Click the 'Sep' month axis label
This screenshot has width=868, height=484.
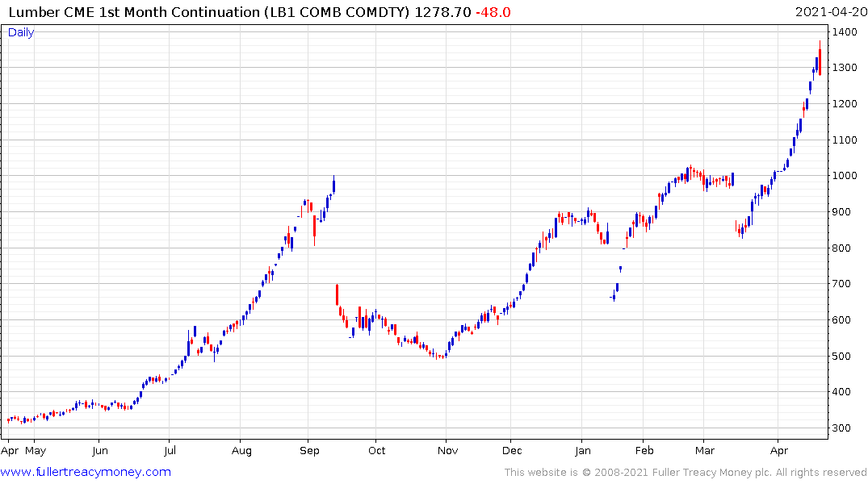point(309,451)
